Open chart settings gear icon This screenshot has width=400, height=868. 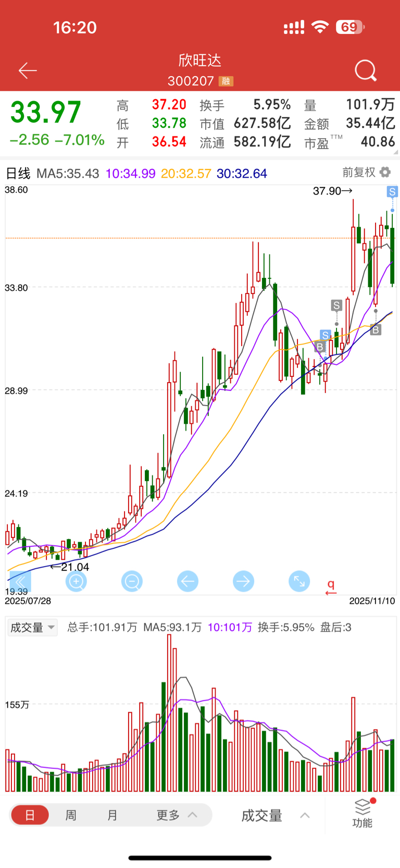(x=385, y=172)
